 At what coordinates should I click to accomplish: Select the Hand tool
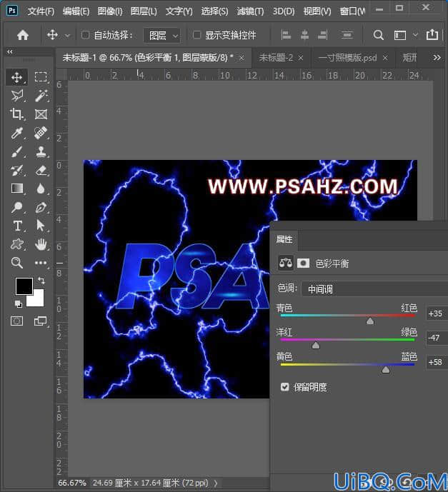click(x=41, y=244)
